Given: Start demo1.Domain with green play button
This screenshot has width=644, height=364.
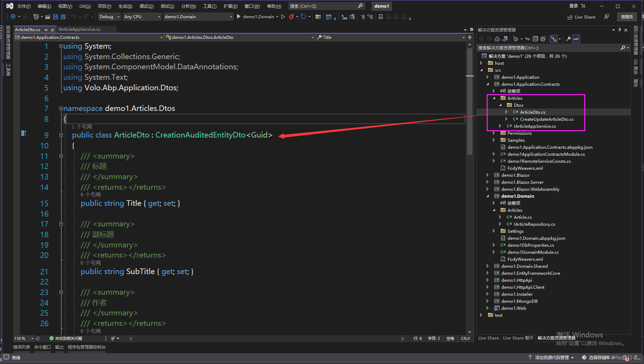Looking at the screenshot, I should (x=239, y=17).
